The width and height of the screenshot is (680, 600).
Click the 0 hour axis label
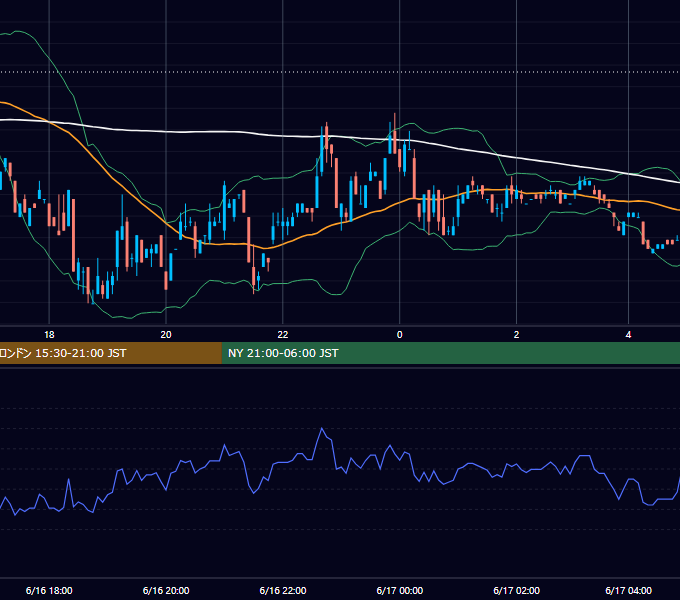coord(399,335)
